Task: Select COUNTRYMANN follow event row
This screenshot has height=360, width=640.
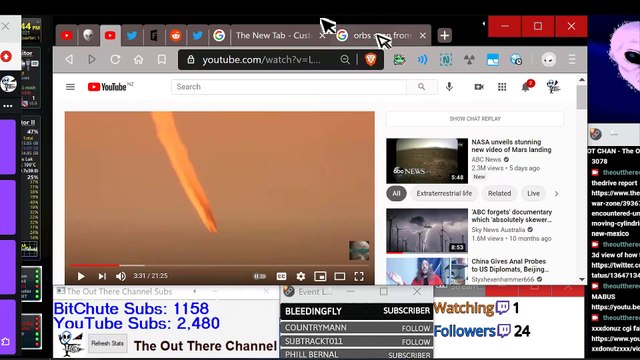Action: click(x=357, y=328)
